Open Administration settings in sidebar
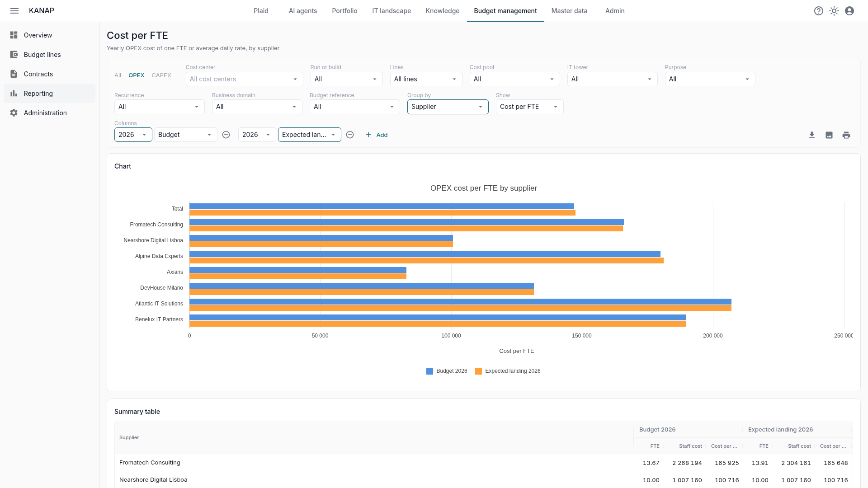The image size is (868, 488). click(50, 113)
